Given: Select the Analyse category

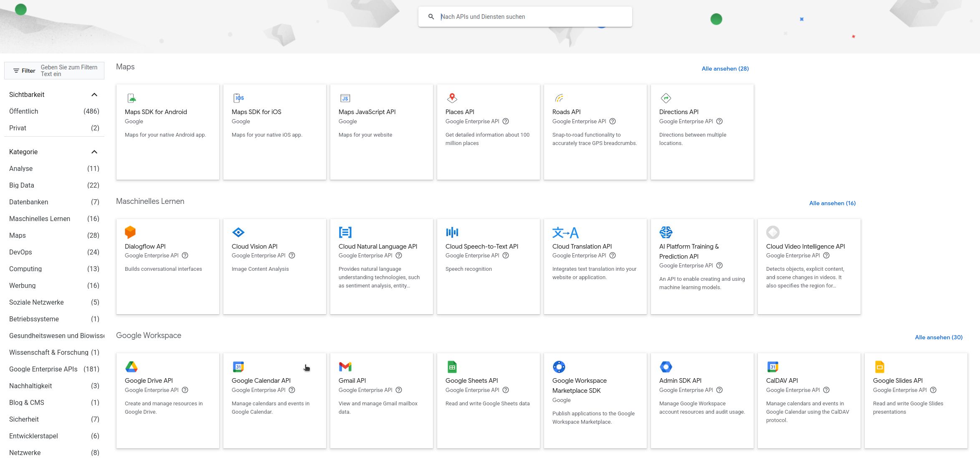Looking at the screenshot, I should click(x=54, y=168).
